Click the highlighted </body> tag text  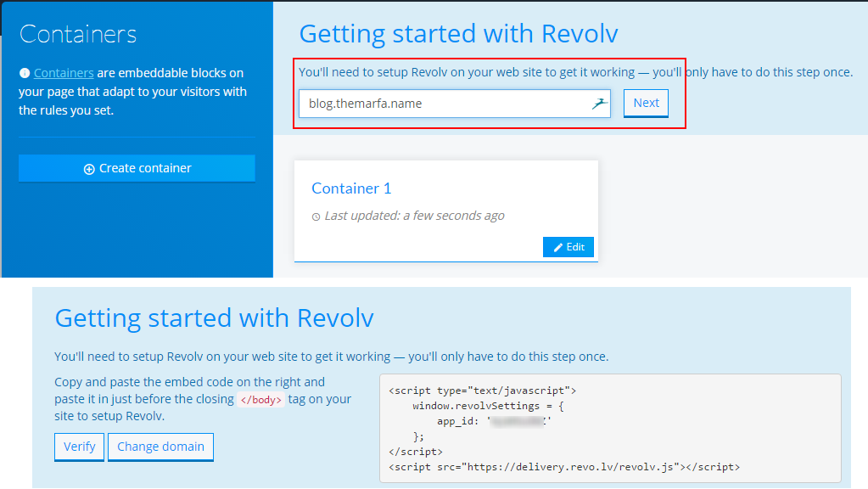[x=262, y=399]
